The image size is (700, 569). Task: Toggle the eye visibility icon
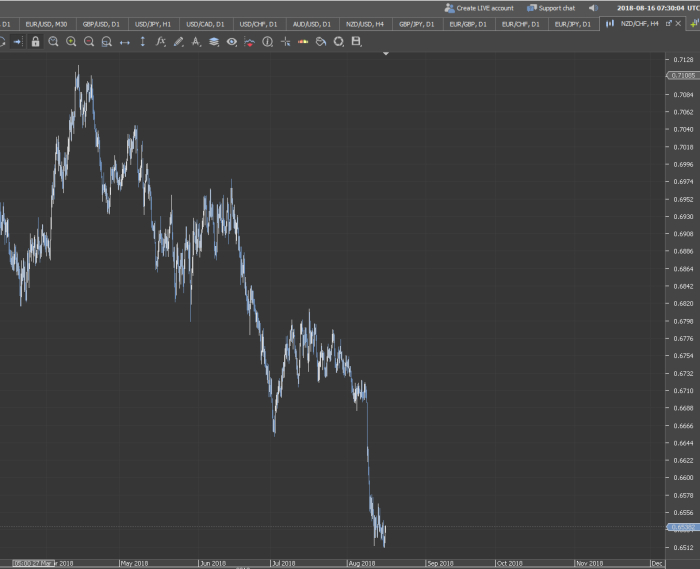232,42
